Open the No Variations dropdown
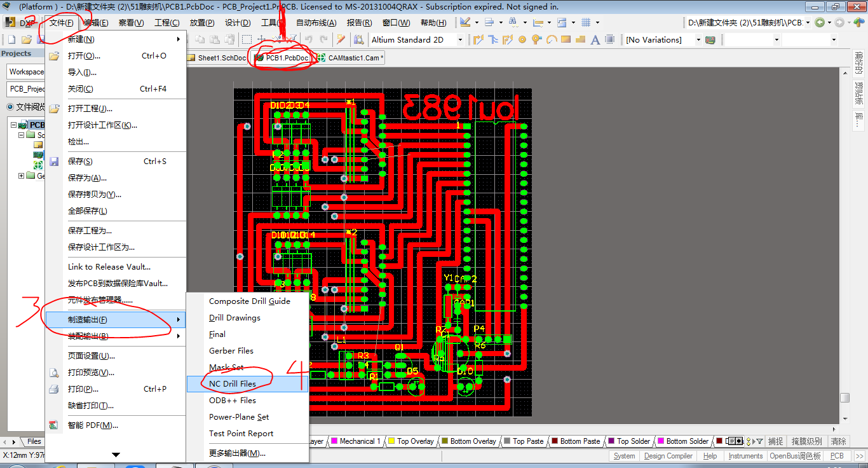 698,39
